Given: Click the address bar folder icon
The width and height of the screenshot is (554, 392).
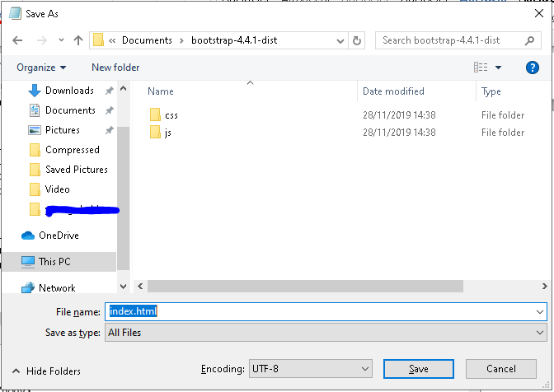Looking at the screenshot, I should click(x=98, y=40).
